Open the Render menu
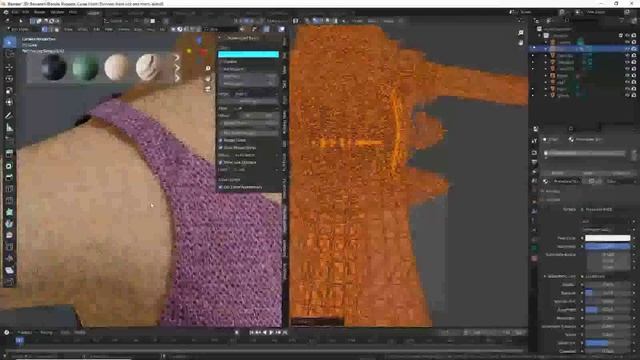The height and width of the screenshot is (360, 640). coord(40,12)
